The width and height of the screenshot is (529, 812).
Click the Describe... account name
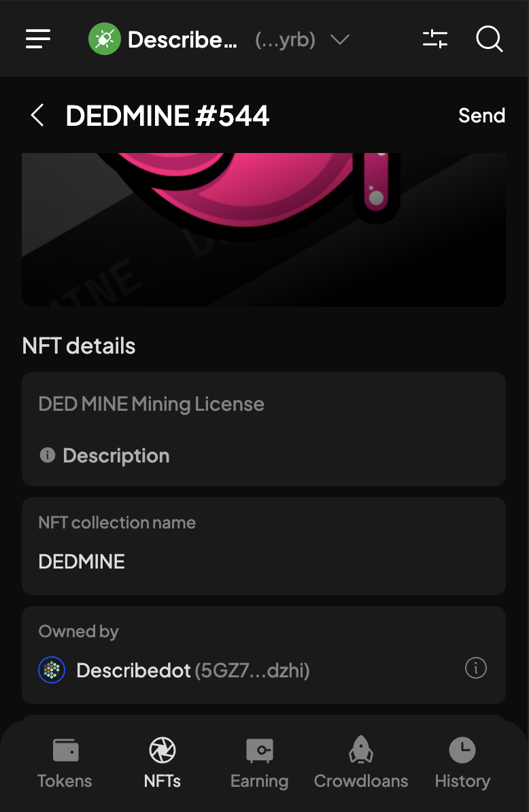pos(182,40)
